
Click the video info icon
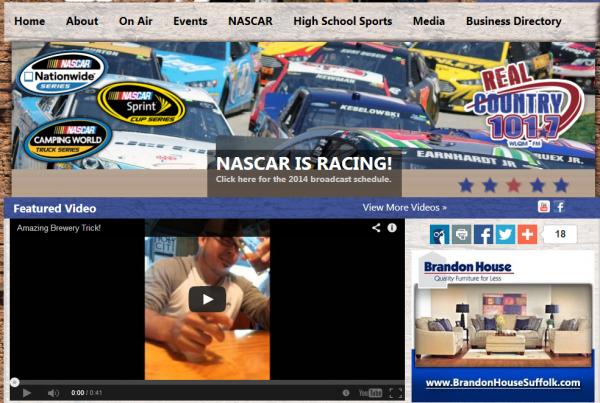(392, 228)
